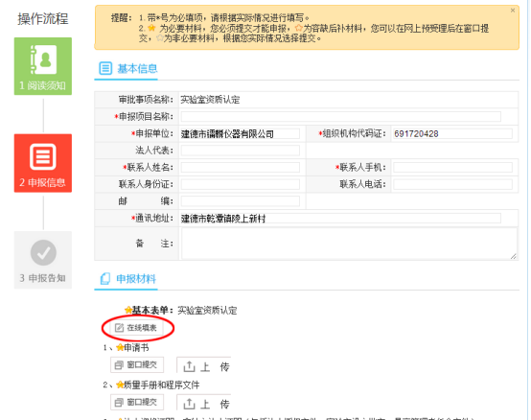Image resolution: width=531 pixels, height=420 pixels.
Task: Focus the 法人代表 input field
Action: (241, 150)
